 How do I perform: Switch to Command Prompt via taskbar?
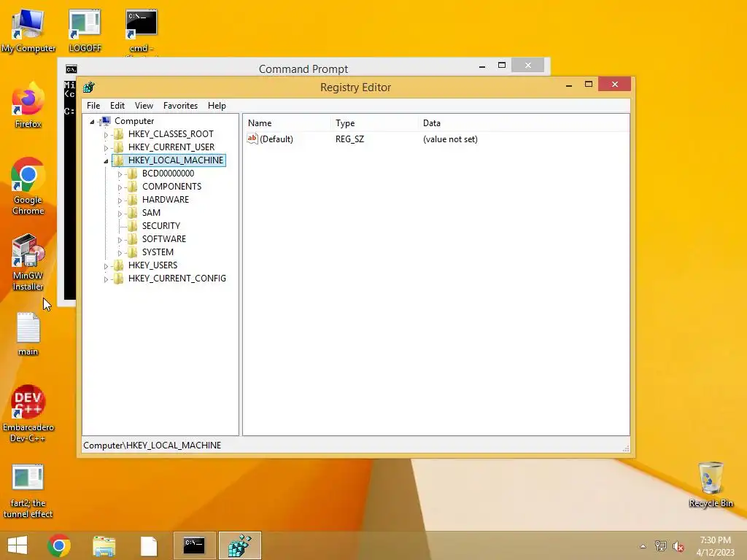[x=194, y=545]
